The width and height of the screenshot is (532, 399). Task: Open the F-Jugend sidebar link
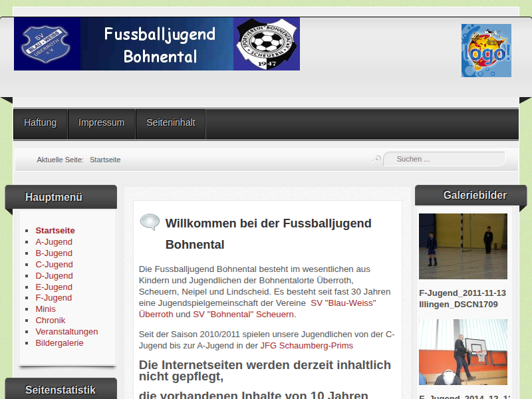click(x=54, y=298)
